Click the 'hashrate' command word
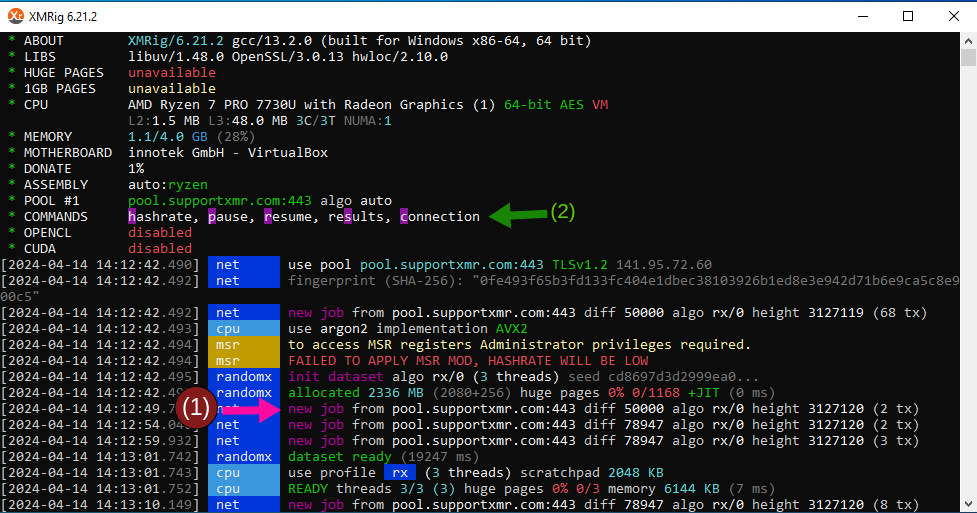Viewport: 977px width, 513px height. 160,217
